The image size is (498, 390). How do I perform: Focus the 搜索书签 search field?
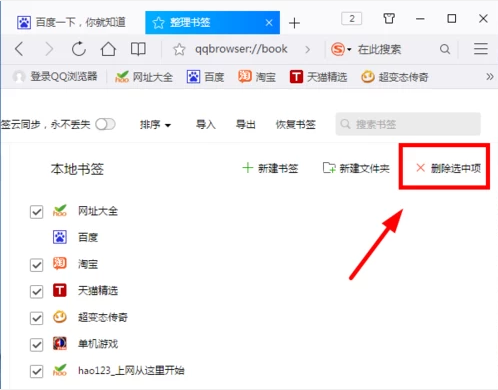coord(408,124)
